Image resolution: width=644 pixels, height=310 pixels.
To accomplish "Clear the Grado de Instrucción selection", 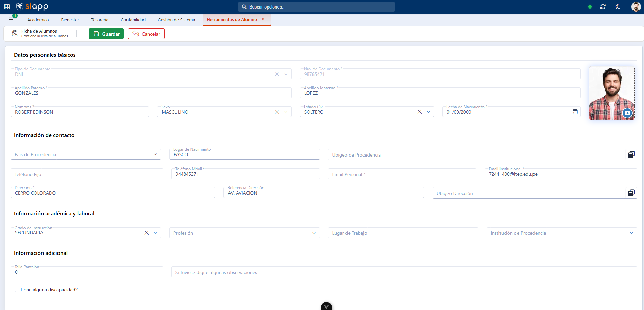I will (x=147, y=233).
